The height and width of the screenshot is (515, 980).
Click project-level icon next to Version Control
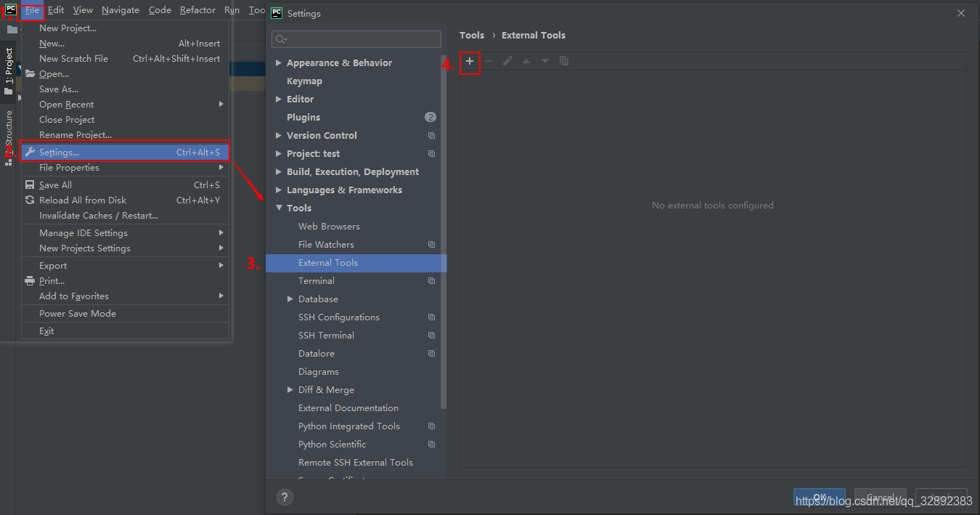(431, 136)
